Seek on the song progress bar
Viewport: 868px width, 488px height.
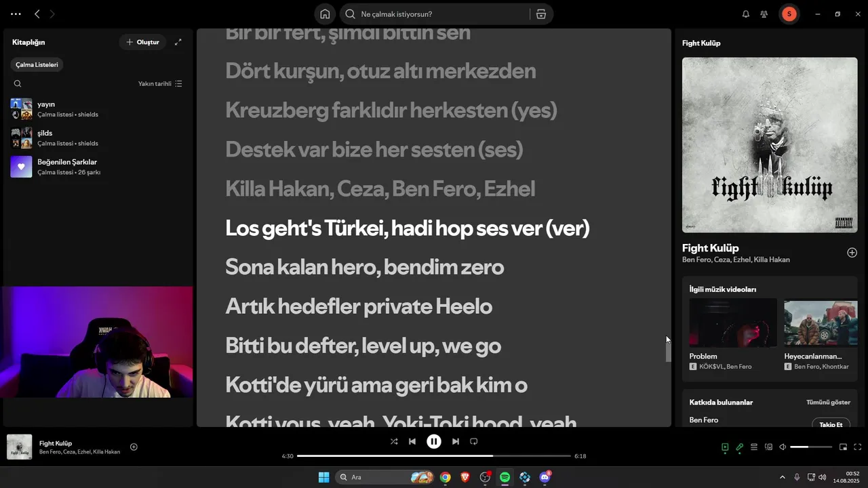point(434,456)
